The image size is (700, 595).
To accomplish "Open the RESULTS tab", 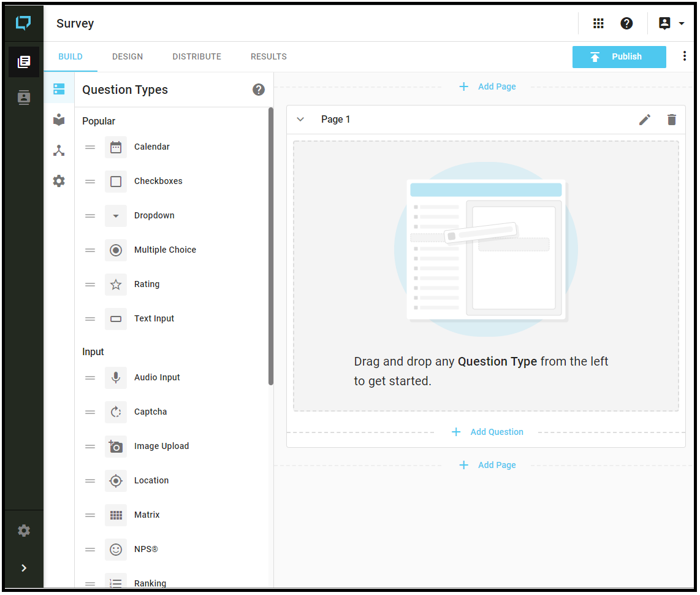I will point(268,56).
